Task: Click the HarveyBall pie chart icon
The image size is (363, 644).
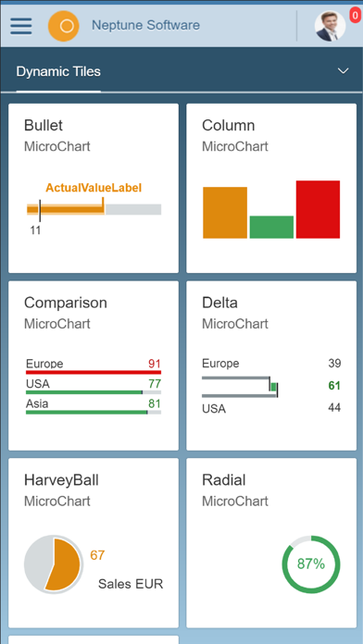Action: click(54, 563)
